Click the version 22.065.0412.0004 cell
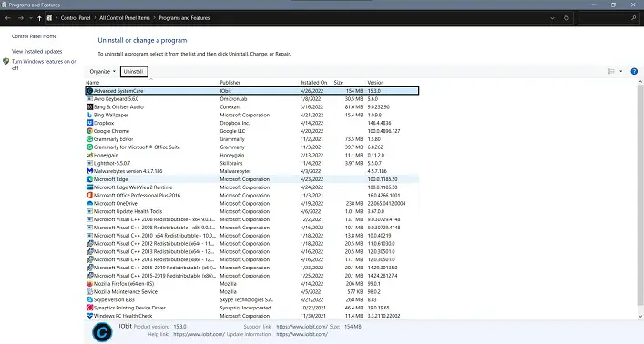The image size is (644, 344). coord(386,203)
